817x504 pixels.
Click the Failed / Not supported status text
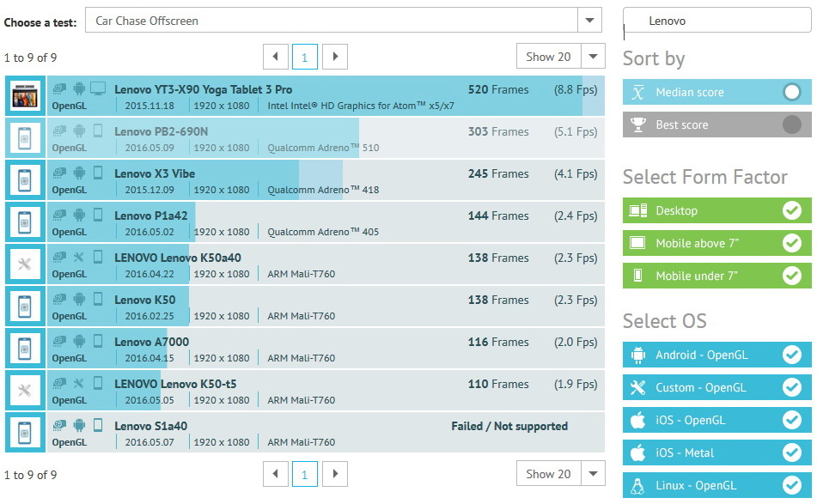tap(509, 427)
